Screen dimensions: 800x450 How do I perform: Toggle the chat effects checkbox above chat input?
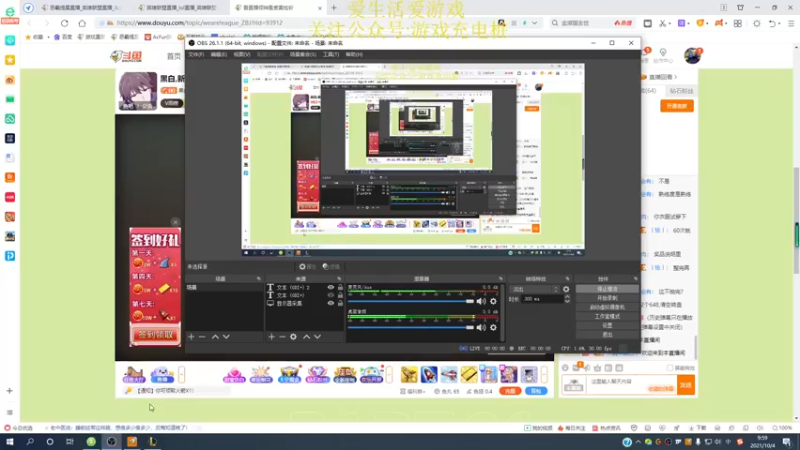click(670, 368)
